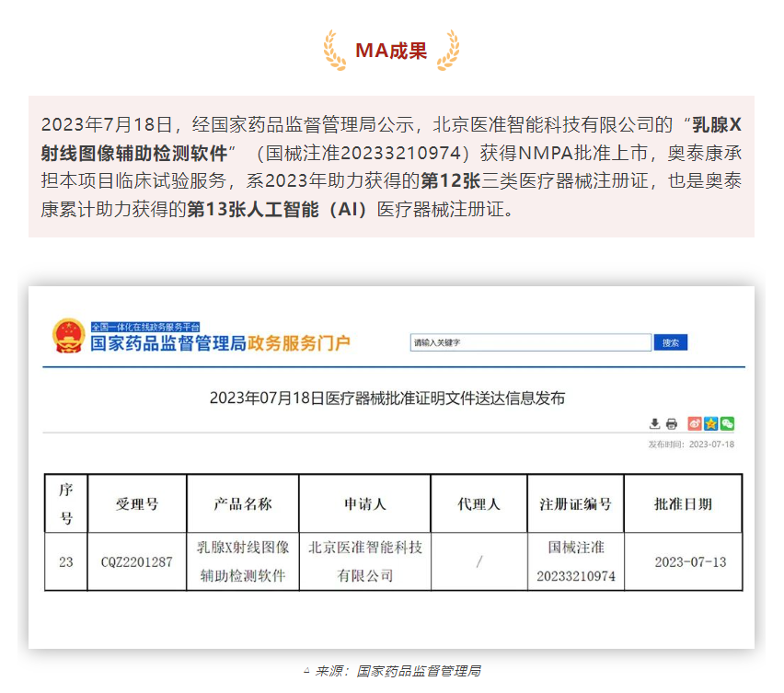Click the download icon

(x=654, y=423)
